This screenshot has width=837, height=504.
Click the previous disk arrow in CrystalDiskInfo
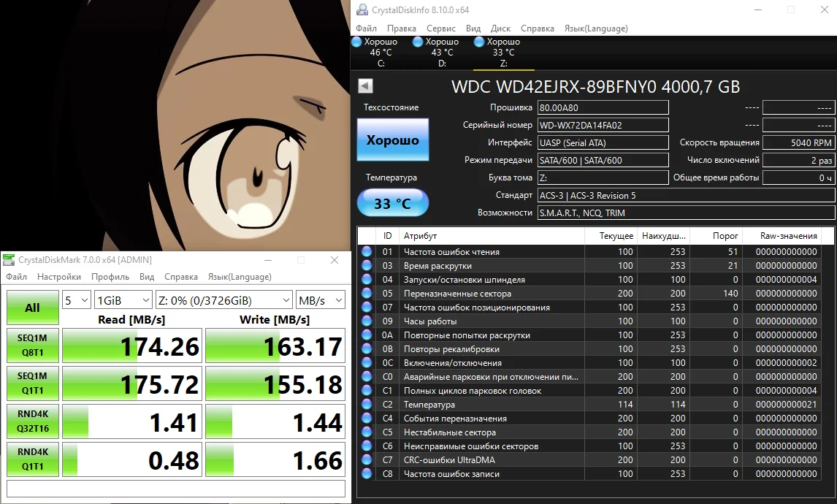pos(366,86)
